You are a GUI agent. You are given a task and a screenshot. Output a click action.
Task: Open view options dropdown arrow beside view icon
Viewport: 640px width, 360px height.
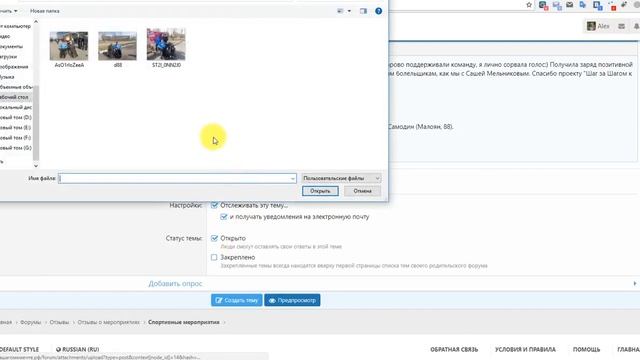(x=349, y=11)
